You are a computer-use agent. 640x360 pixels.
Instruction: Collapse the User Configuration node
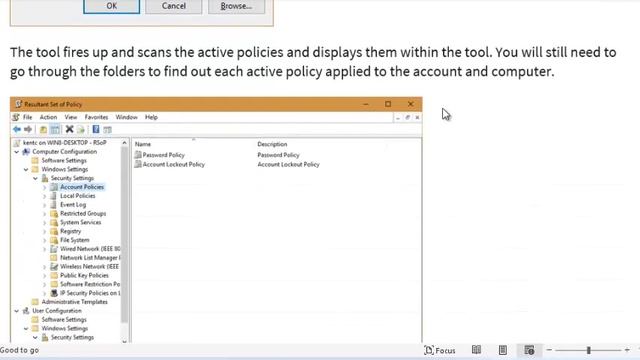17,311
